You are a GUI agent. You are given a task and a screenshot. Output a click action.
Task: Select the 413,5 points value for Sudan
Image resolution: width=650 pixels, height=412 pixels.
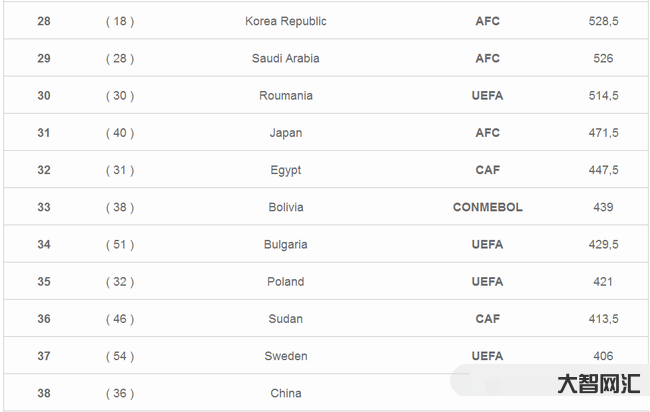tap(602, 319)
